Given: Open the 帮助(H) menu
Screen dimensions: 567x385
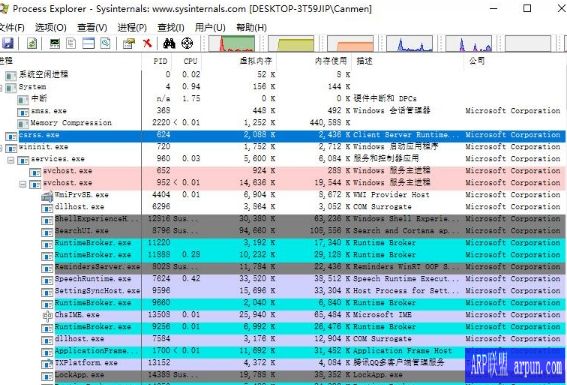Looking at the screenshot, I should (x=251, y=27).
